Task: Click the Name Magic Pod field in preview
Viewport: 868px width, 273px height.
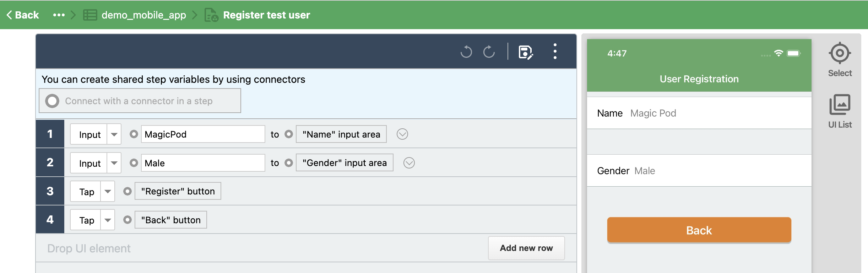Action: coord(699,113)
